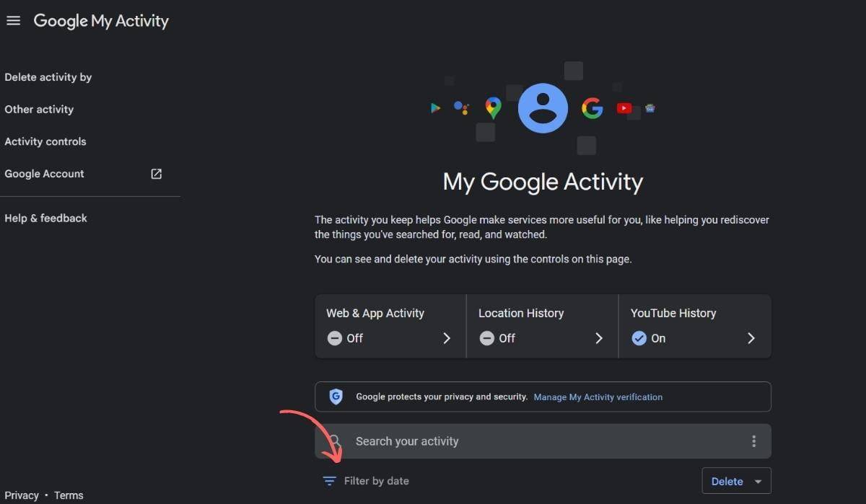Image resolution: width=866 pixels, height=504 pixels.
Task: Click the blue profile avatar
Action: tap(543, 108)
